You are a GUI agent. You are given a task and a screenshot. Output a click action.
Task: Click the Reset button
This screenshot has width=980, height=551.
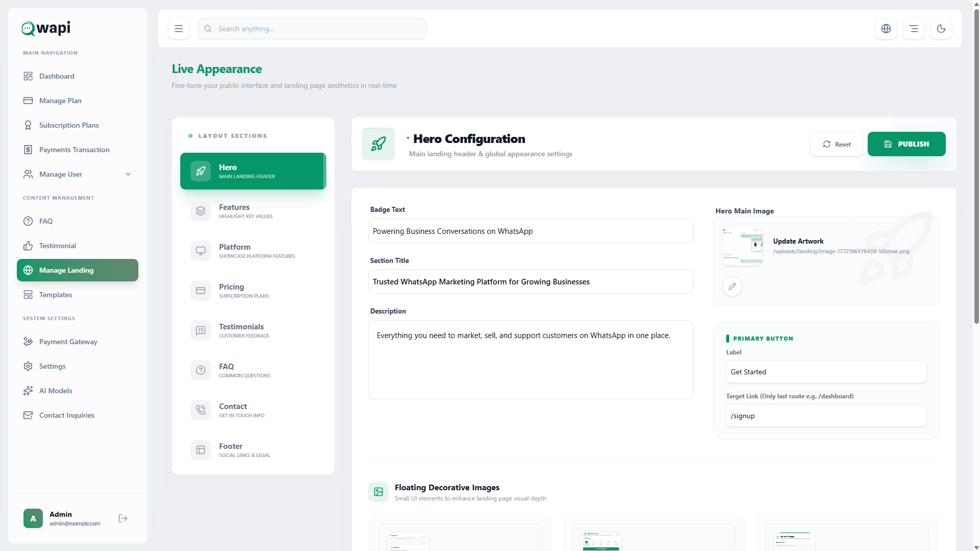[836, 144]
